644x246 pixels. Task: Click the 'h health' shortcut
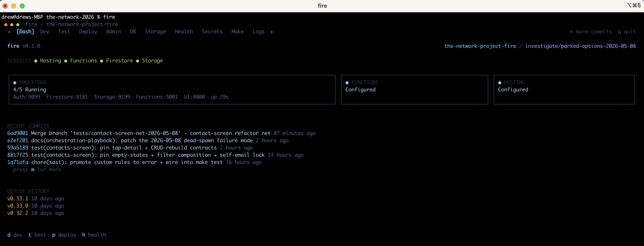[x=94, y=235]
